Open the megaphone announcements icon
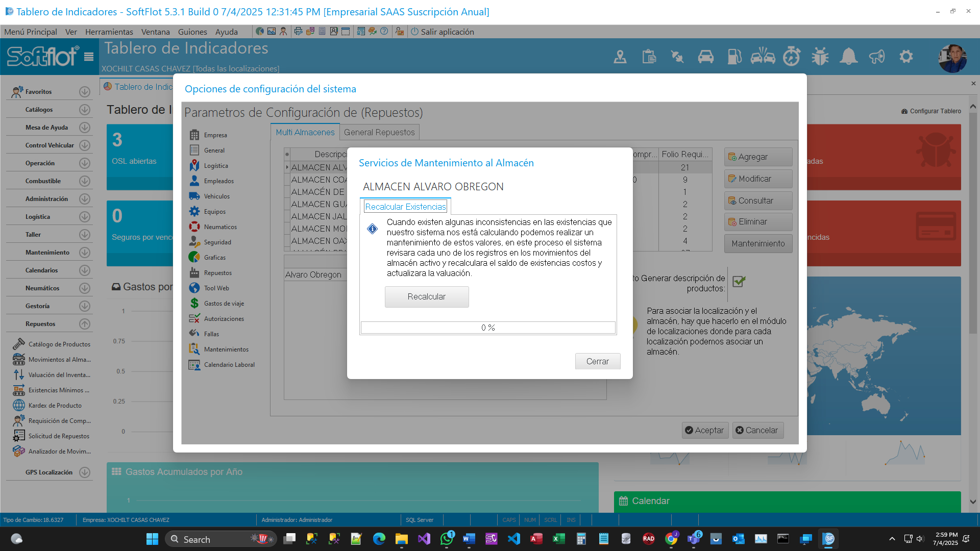 877,57
